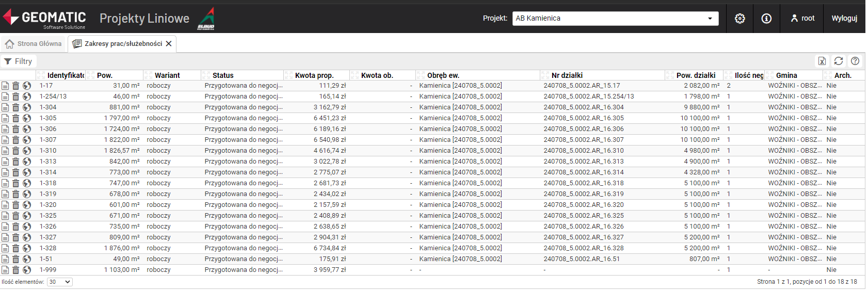Expand the Filtry panel

(19, 61)
